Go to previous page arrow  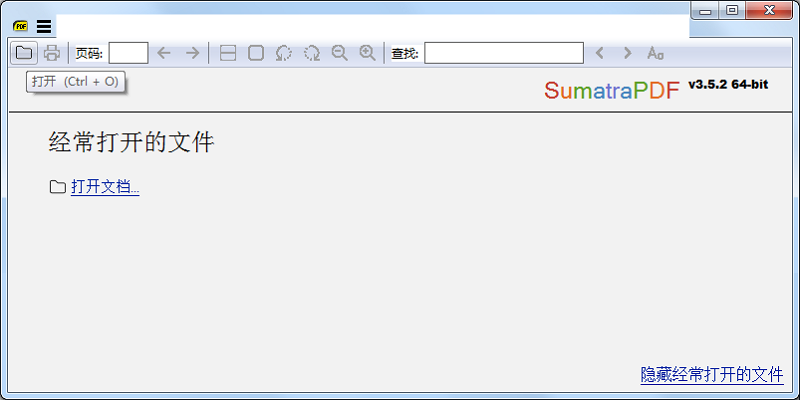click(165, 53)
